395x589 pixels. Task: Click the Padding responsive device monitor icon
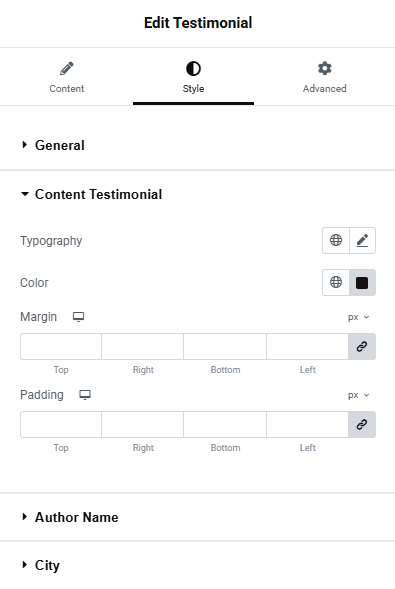(85, 395)
